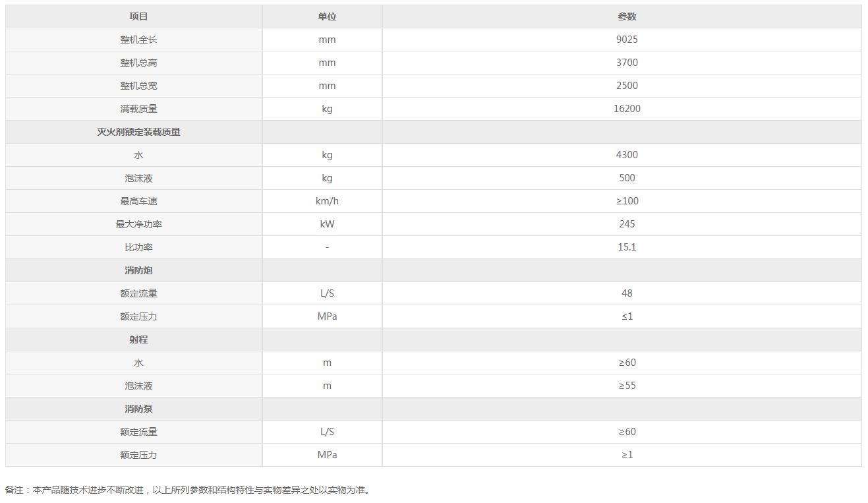Select the 备注 footnote text
The image size is (868, 503).
tap(188, 490)
